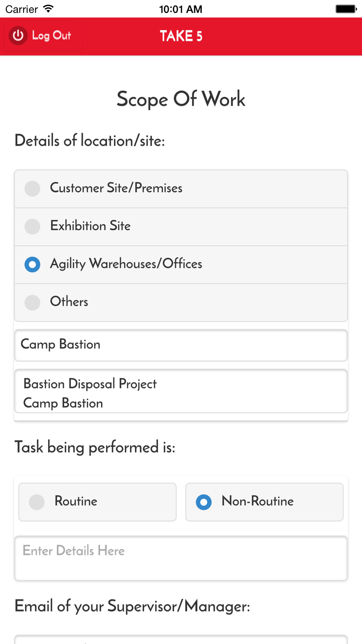The height and width of the screenshot is (644, 362).
Task: Click the Bastion Disposal Project text area
Action: click(x=181, y=391)
